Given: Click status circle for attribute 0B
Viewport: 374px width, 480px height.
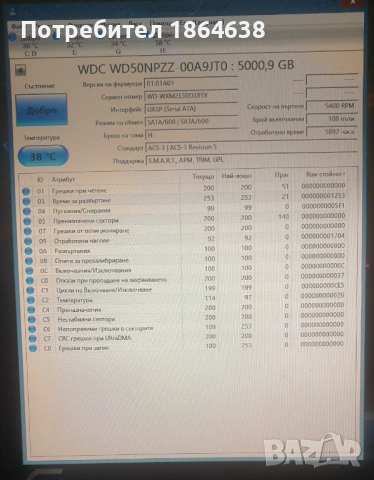Looking at the screenshot, I should [x=29, y=261].
